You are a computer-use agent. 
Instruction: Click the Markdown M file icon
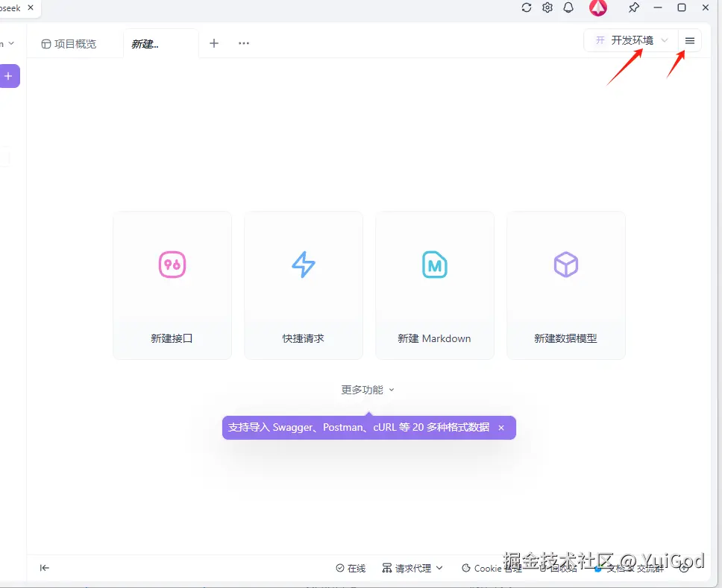coord(435,265)
